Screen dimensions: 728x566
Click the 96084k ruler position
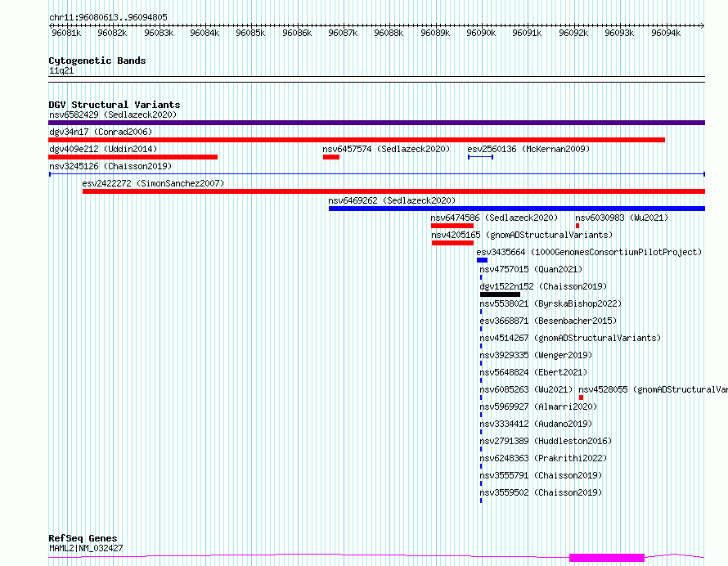pyautogui.click(x=204, y=33)
